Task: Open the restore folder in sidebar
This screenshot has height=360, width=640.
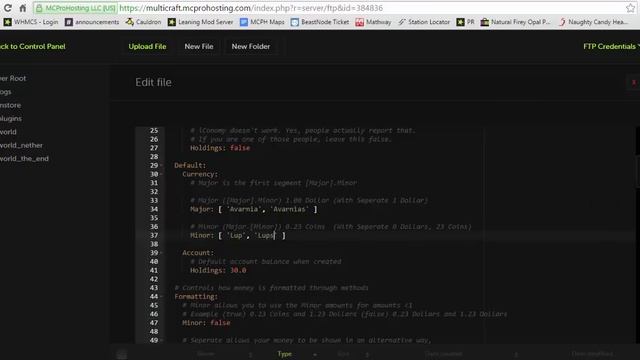Action: pos(11,105)
